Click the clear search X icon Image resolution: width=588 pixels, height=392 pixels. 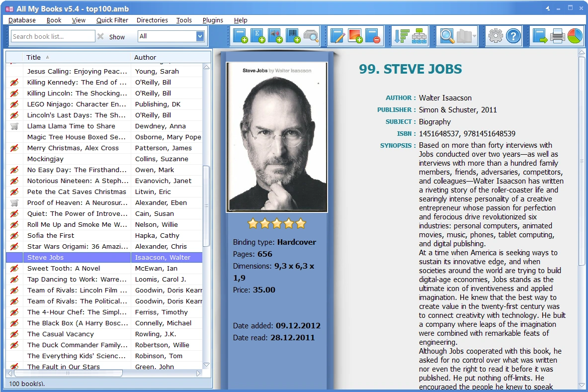(x=100, y=36)
